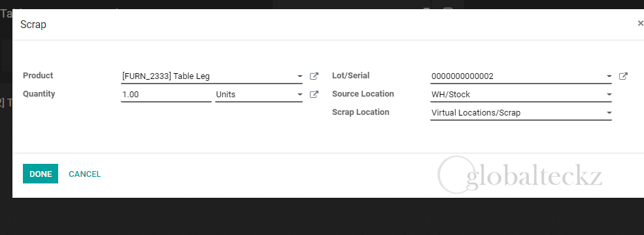This screenshot has height=235, width=644.
Task: Expand the Source Location dropdown arrow
Action: (x=609, y=95)
